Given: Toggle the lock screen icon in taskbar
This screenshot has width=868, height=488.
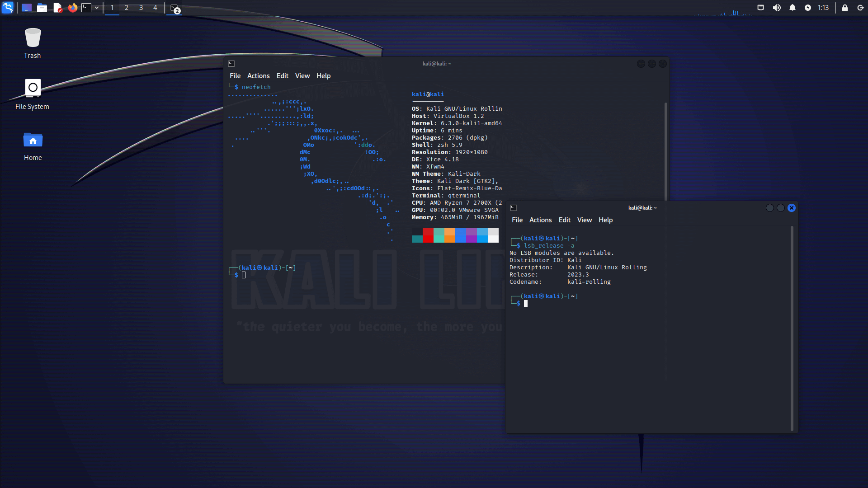Looking at the screenshot, I should (x=845, y=8).
